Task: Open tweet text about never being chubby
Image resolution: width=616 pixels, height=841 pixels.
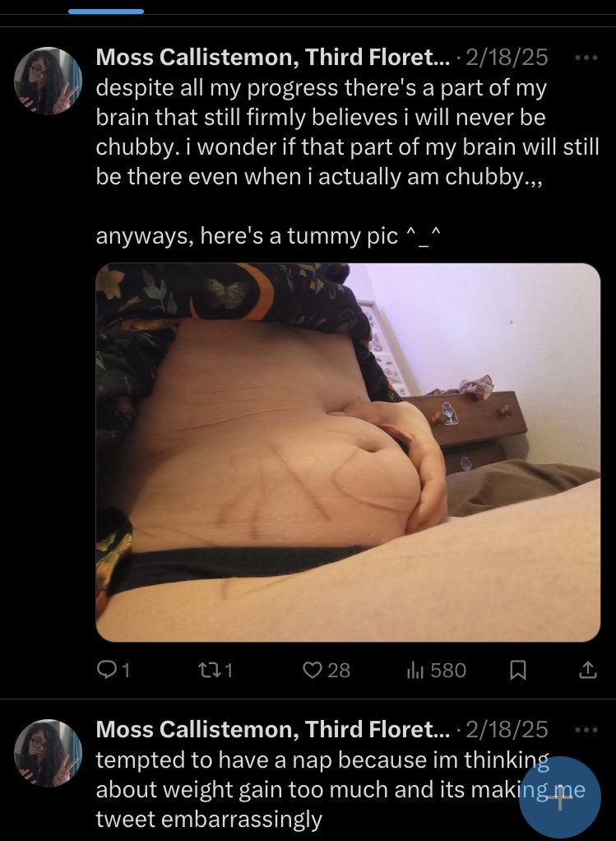Action: click(347, 132)
